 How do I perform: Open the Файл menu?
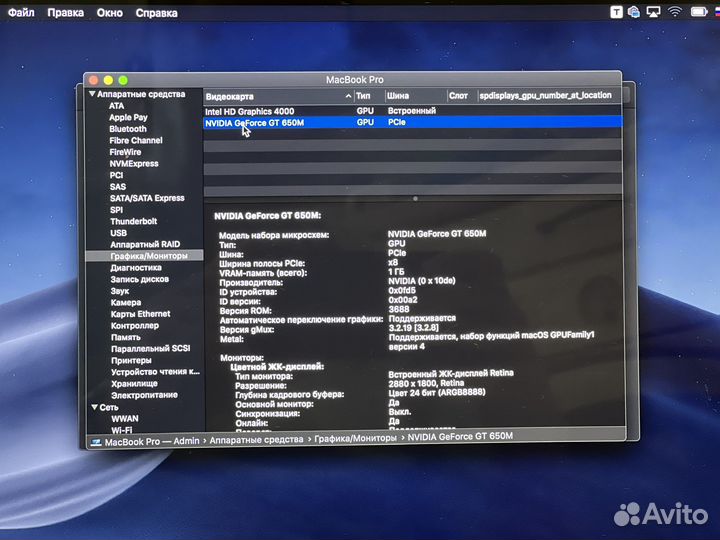coord(21,12)
